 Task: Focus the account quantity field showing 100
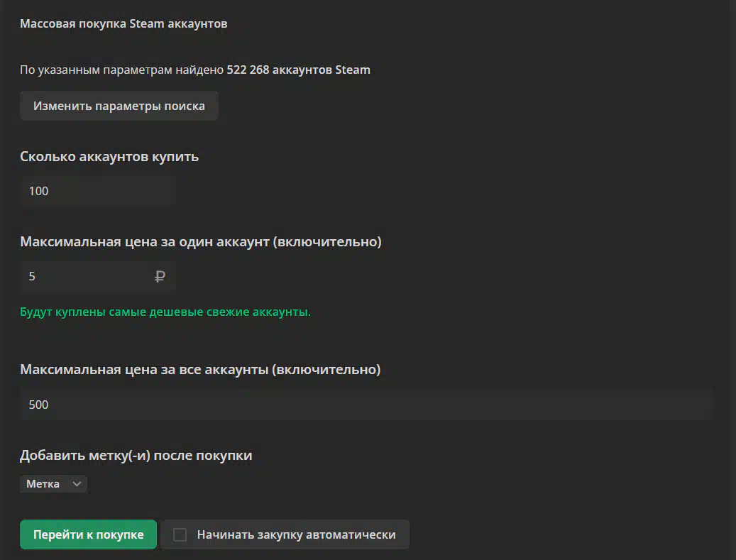[98, 191]
